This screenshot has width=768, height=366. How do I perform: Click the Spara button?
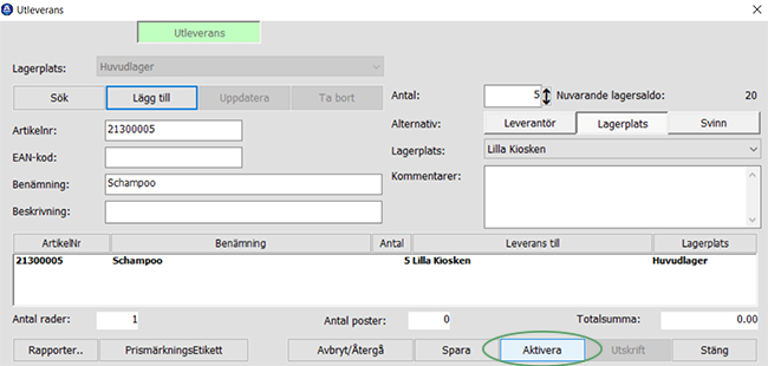(456, 350)
